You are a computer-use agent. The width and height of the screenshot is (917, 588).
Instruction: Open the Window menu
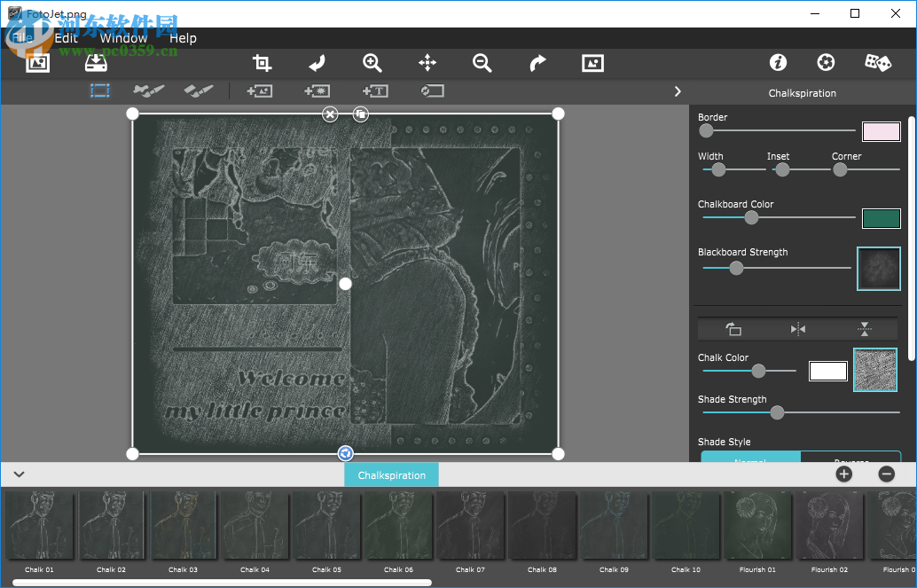123,38
